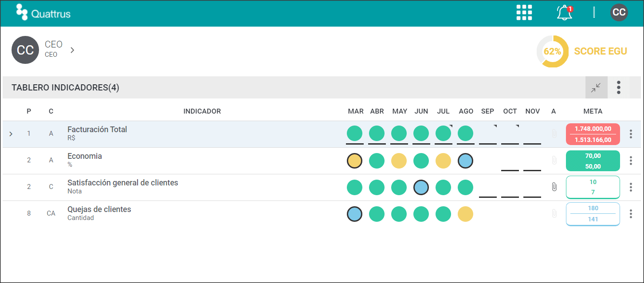Open attachment clip for Economia
The width and height of the screenshot is (644, 283).
coord(554,160)
